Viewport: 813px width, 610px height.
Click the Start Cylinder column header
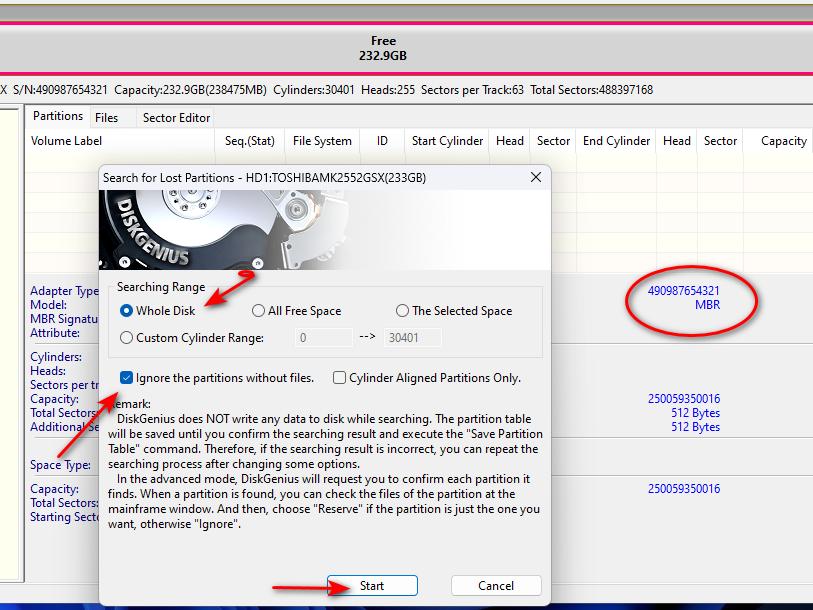(x=447, y=141)
